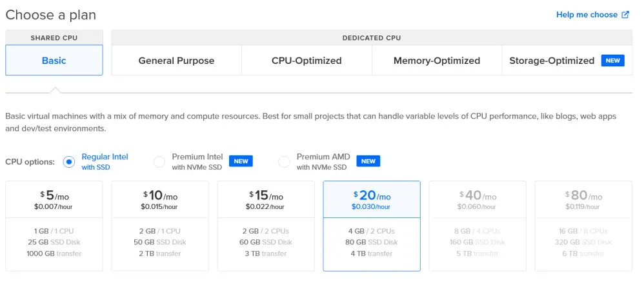The width and height of the screenshot is (644, 289).
Task: Click the $0.015/hour price text
Action: tap(159, 207)
